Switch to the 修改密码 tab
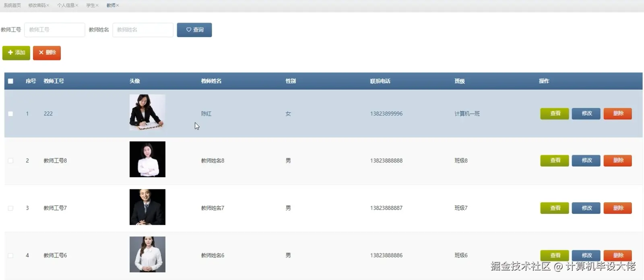644x280 pixels. pyautogui.click(x=37, y=5)
